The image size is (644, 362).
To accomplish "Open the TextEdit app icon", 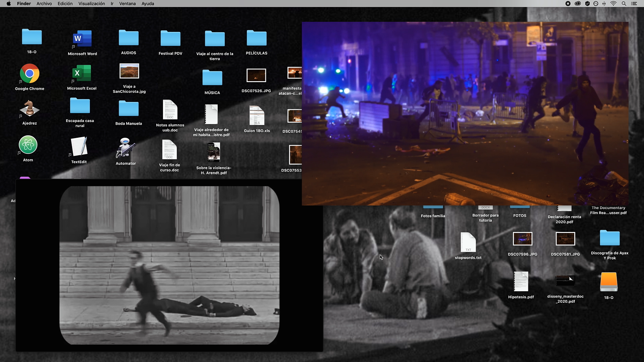I will 79,146.
